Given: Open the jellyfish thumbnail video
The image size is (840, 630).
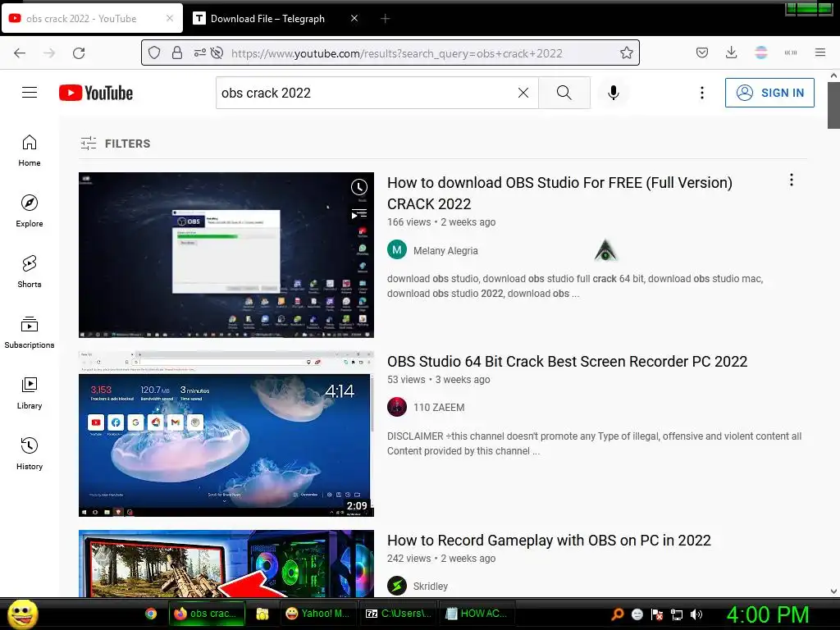Looking at the screenshot, I should (x=226, y=434).
